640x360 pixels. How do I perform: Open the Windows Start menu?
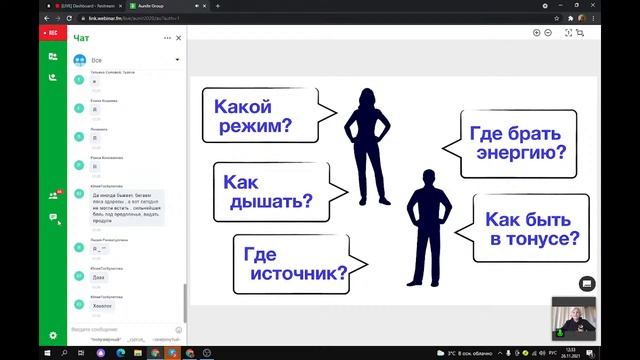47,353
